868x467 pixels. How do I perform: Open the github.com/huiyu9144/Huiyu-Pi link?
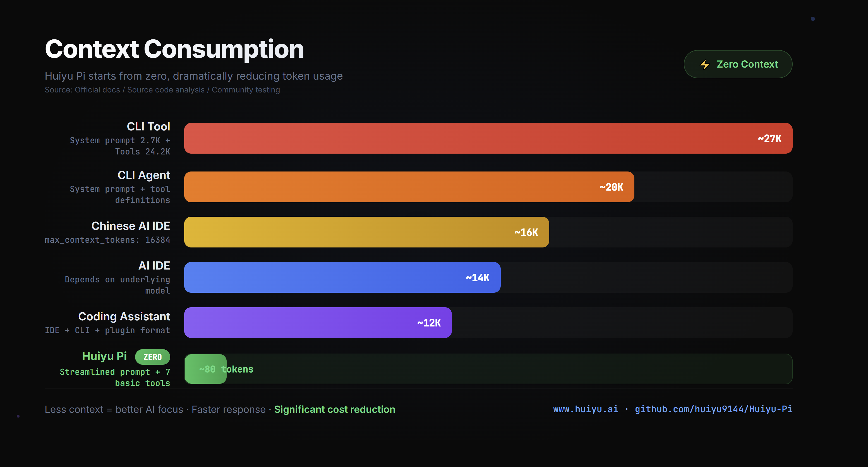713,409
